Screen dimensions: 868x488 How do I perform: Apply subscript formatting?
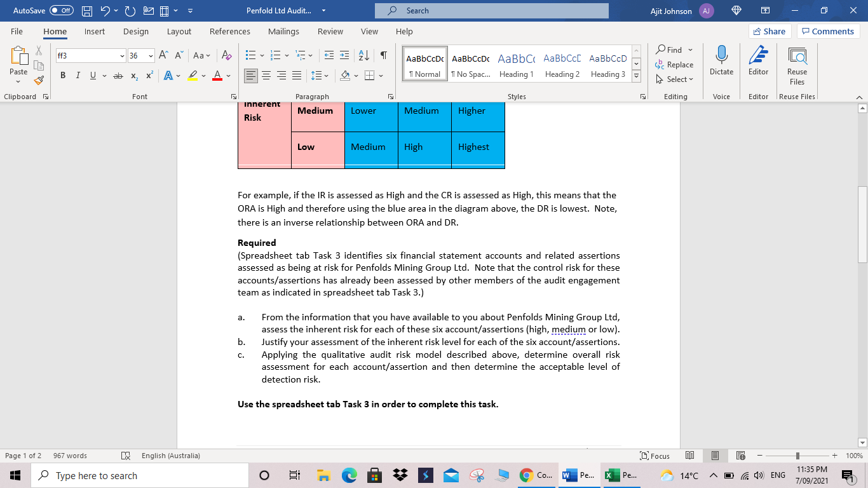click(133, 75)
